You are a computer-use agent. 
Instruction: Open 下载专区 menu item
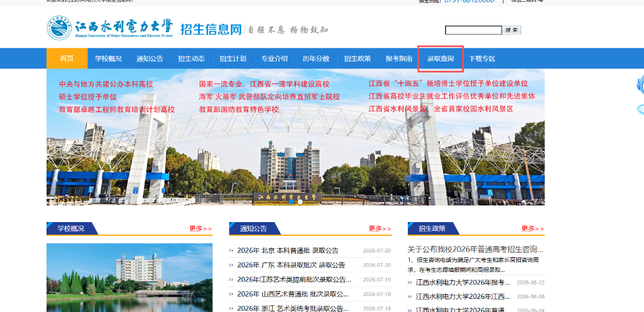482,58
